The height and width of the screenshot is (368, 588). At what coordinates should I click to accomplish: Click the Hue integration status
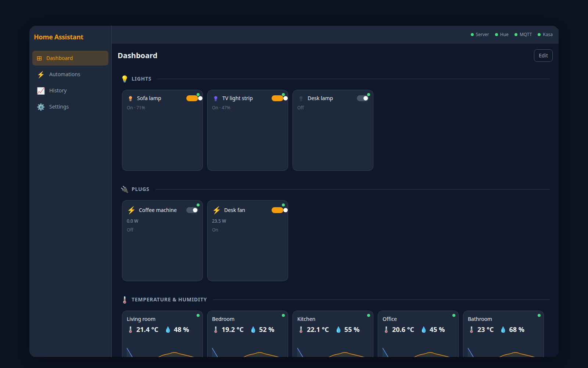[502, 35]
